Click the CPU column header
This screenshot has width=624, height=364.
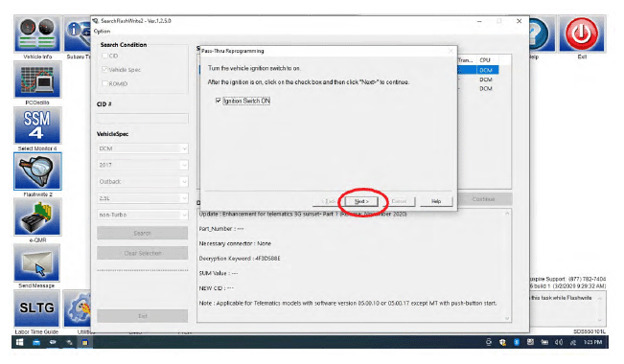click(x=485, y=60)
